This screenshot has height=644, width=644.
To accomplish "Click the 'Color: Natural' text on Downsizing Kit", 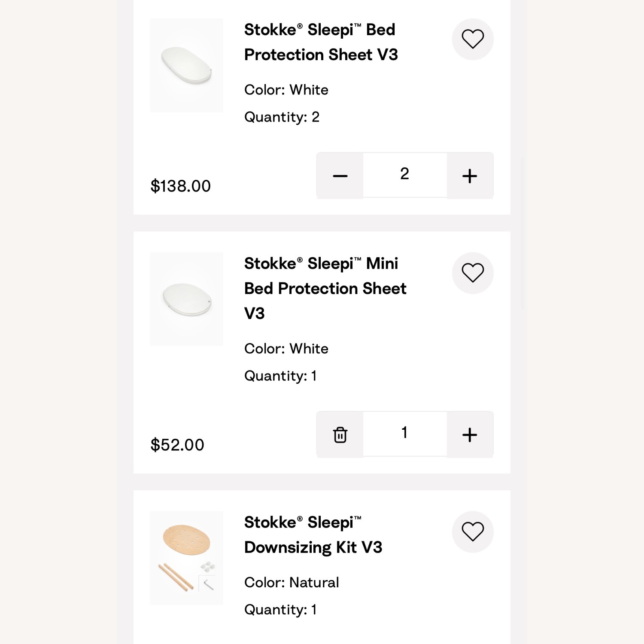I will 292,583.
